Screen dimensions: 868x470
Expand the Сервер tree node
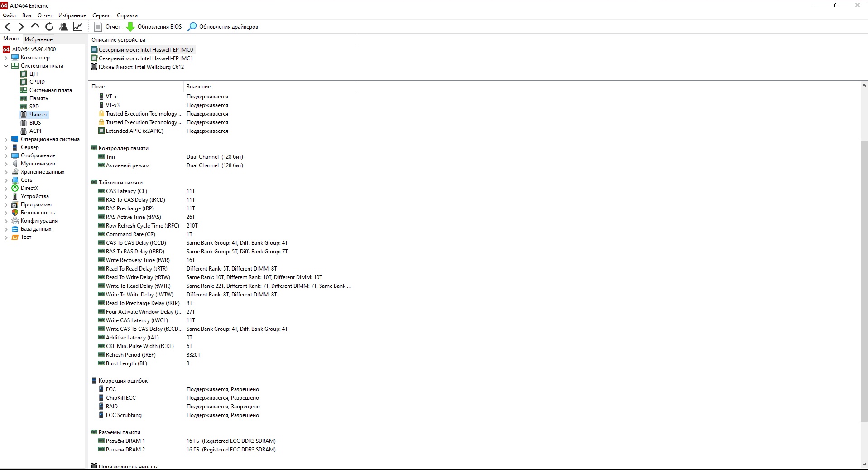pyautogui.click(x=6, y=148)
